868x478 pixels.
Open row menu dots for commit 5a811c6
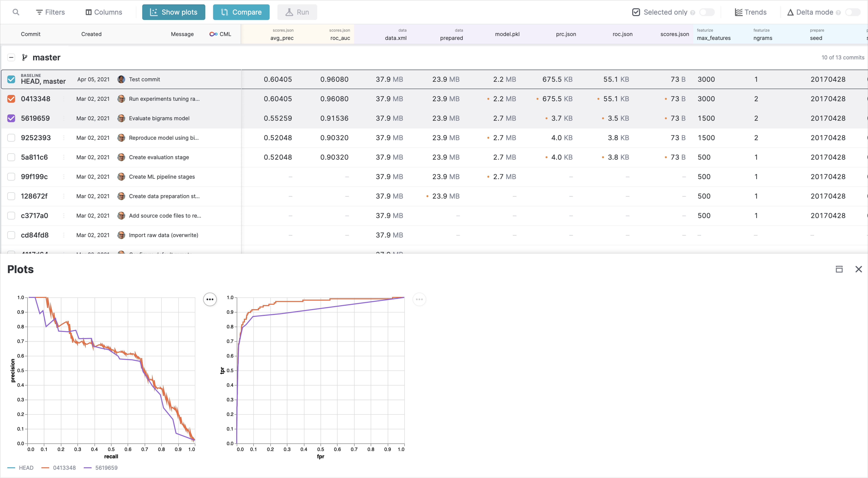[64, 157]
